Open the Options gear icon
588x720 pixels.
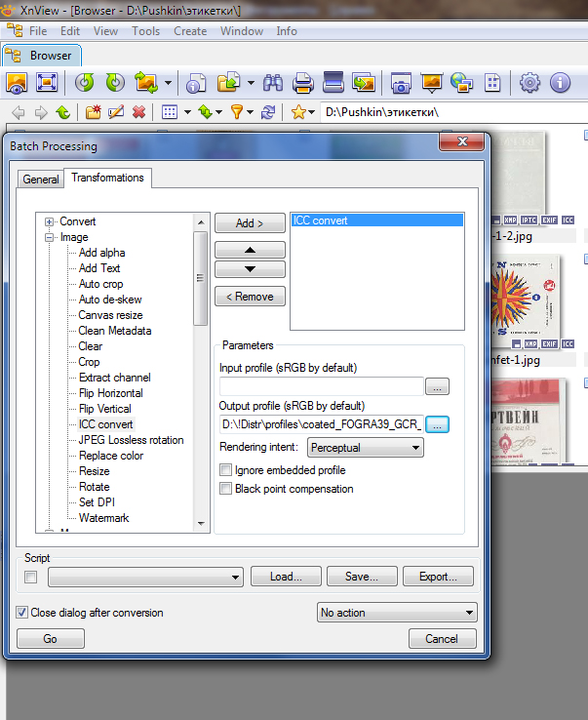(x=529, y=83)
